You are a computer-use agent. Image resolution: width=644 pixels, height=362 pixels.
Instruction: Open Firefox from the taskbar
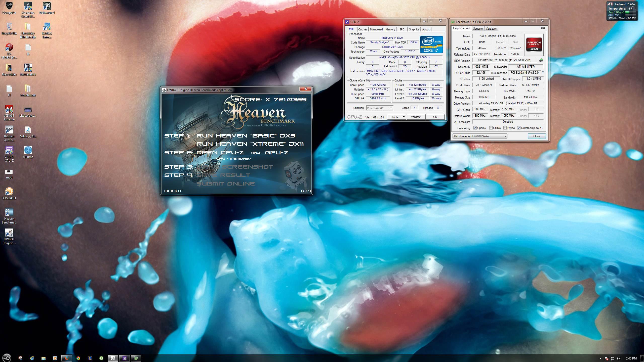[x=67, y=358]
